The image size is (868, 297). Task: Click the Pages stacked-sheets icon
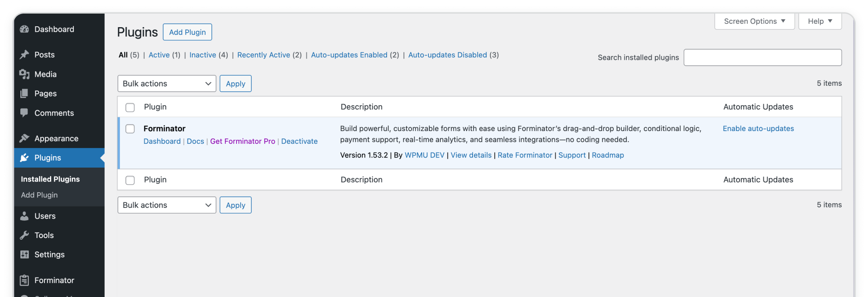coord(25,93)
